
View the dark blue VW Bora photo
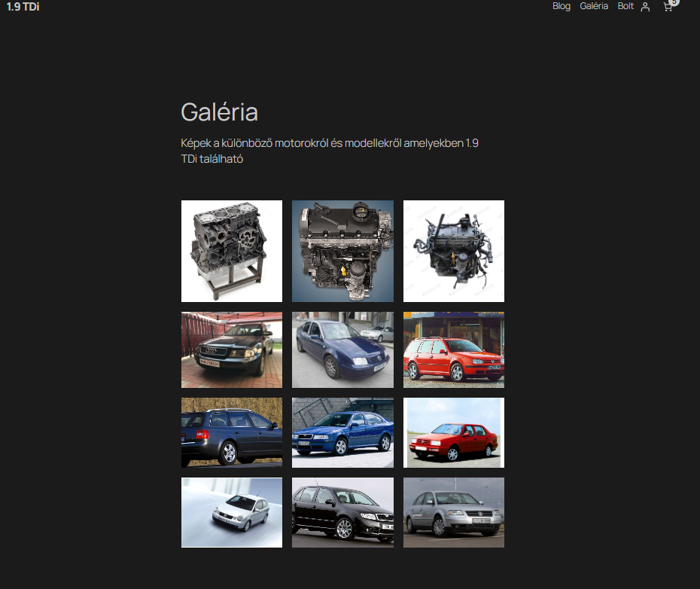[x=342, y=350]
